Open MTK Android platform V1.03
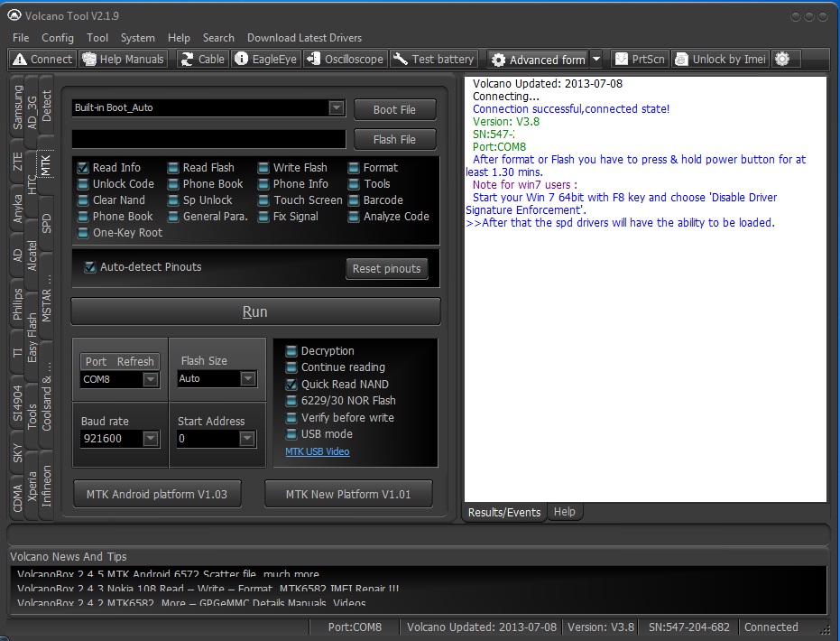 157,494
